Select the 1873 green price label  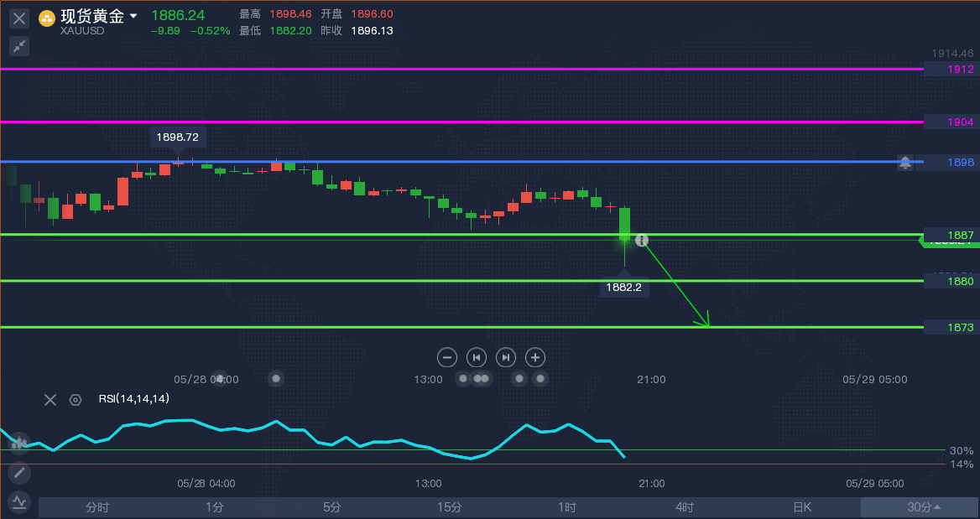click(x=951, y=327)
